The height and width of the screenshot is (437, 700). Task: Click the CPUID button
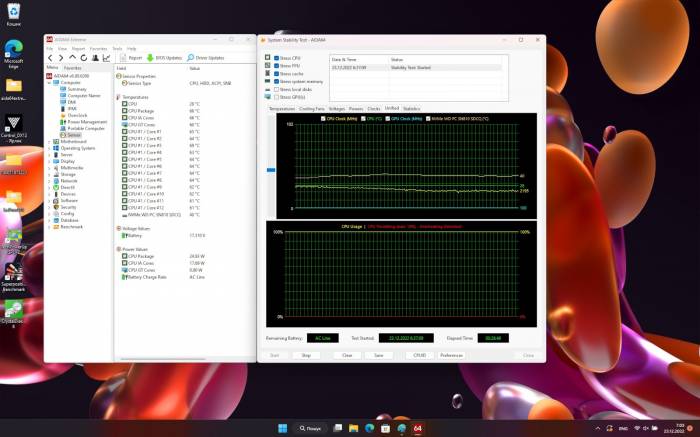point(420,355)
